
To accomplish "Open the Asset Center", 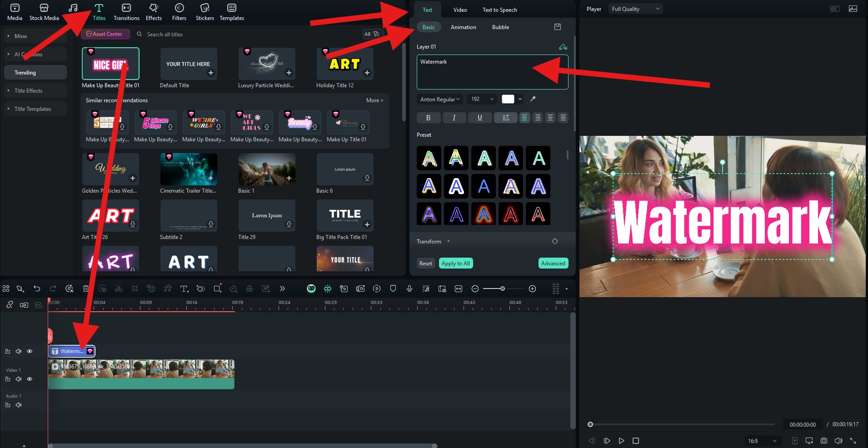I will (105, 34).
